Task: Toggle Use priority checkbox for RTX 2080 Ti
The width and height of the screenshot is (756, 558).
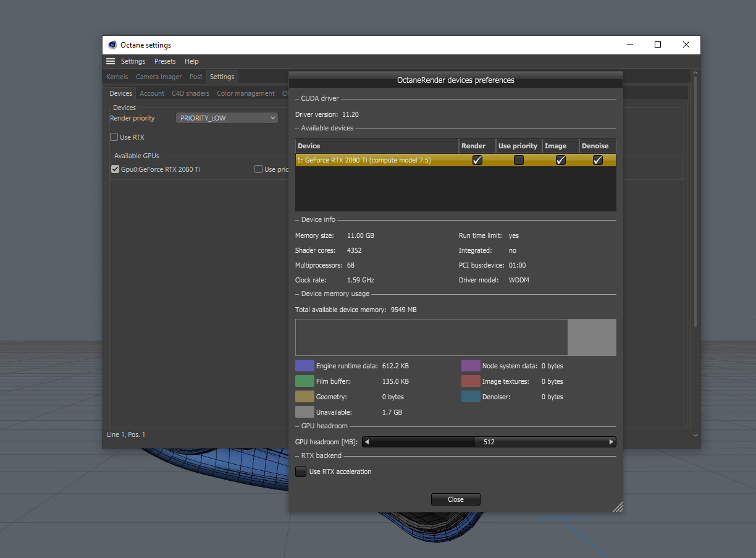Action: tap(519, 160)
